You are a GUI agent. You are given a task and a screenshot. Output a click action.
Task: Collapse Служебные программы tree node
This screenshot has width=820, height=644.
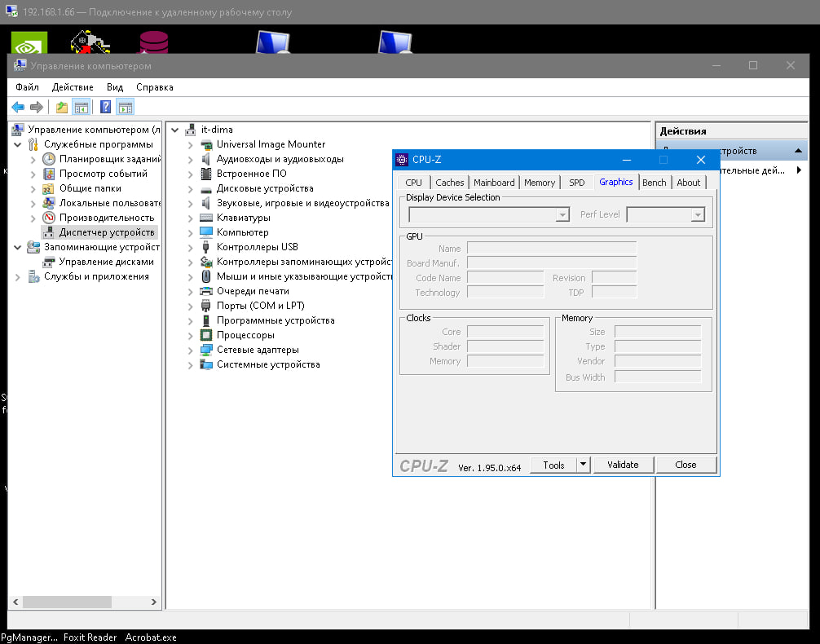[18, 144]
